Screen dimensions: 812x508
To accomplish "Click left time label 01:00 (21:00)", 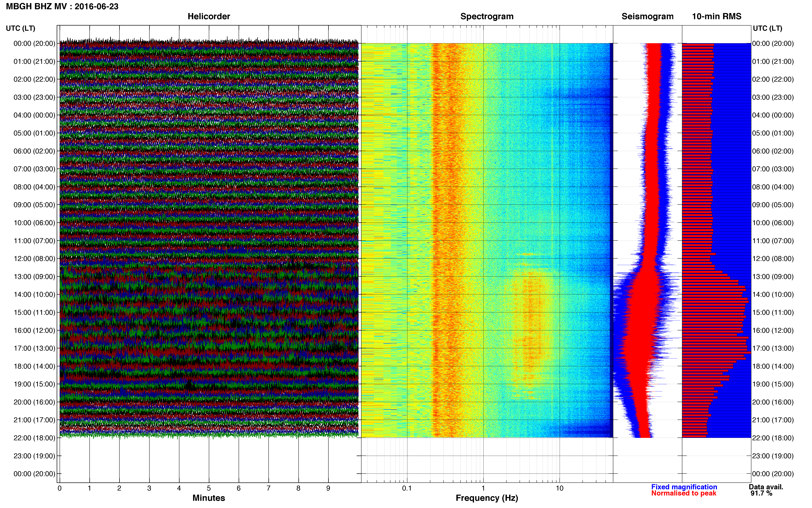I will click(x=34, y=62).
